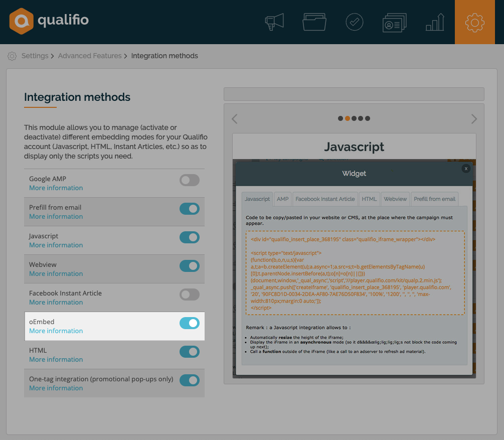The width and height of the screenshot is (504, 440).
Task: Click the Qualifio logo
Action: [x=49, y=21]
